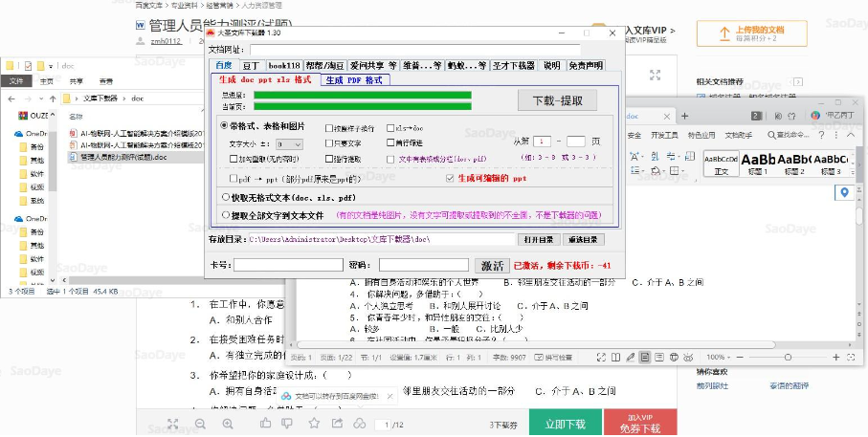Open Explorer 查看 ribbon tab
Viewport: 868px width, 437px height.
click(105, 82)
